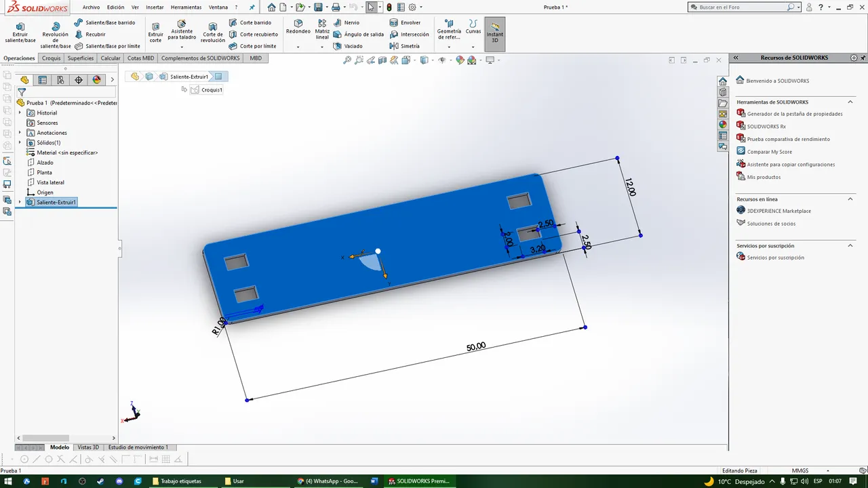Click Corte de revolución tool
Viewport: 868px width, 488px height.
pos(213,33)
